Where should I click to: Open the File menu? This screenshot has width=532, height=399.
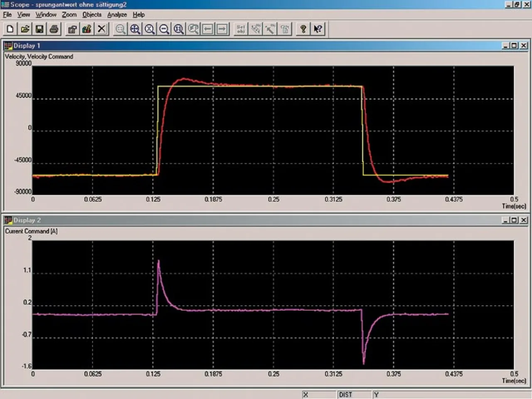coord(7,15)
